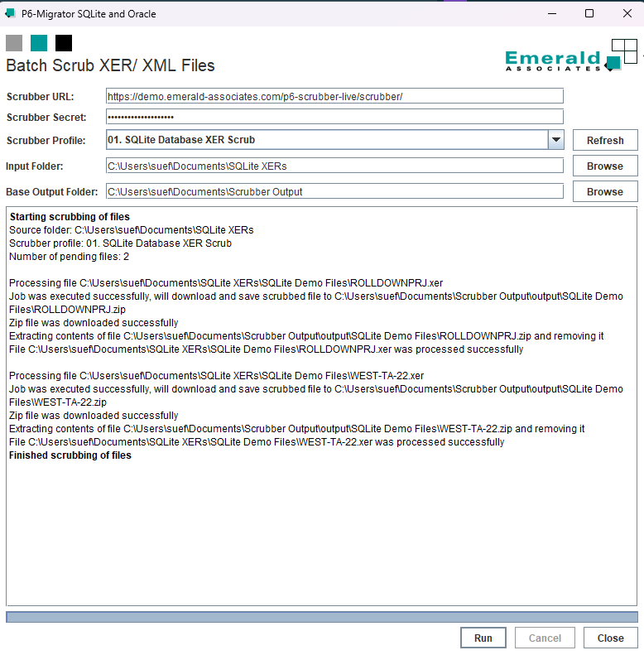Screen dimensions: 644x655
Task: Focus the Scrubber Secret password field
Action: pyautogui.click(x=334, y=117)
